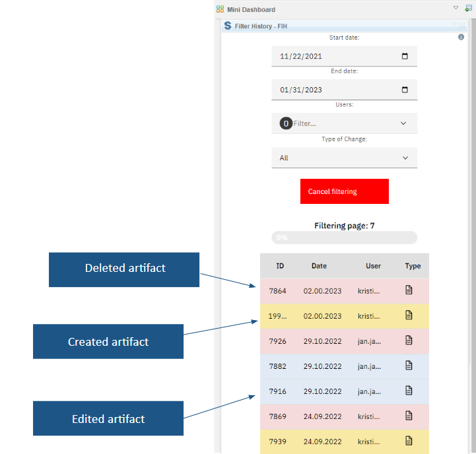
Task: Click user kristi... in row 7869
Action: coord(368,416)
